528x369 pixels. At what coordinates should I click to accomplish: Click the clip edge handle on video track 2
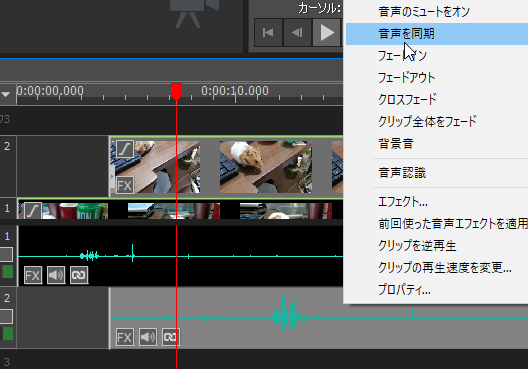click(112, 176)
